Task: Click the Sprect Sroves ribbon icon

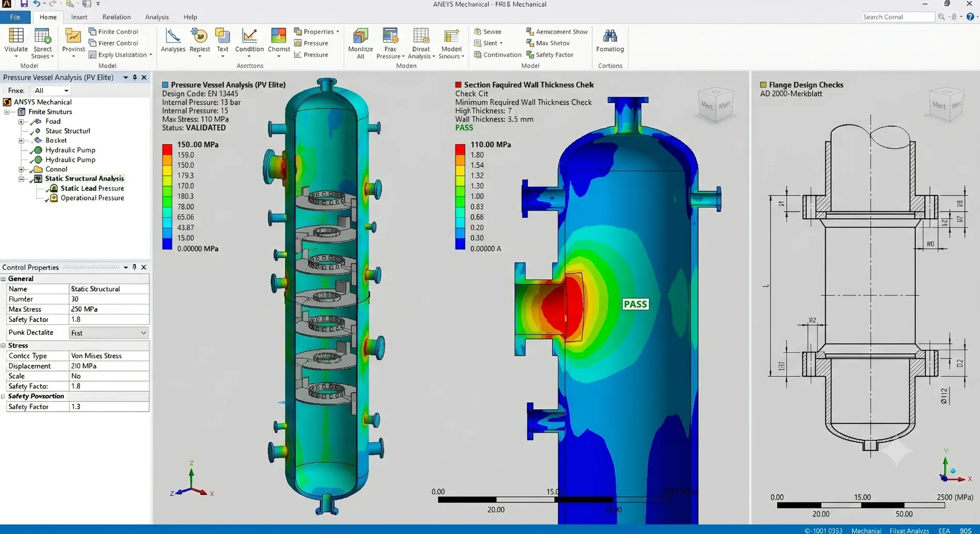Action: tap(42, 43)
